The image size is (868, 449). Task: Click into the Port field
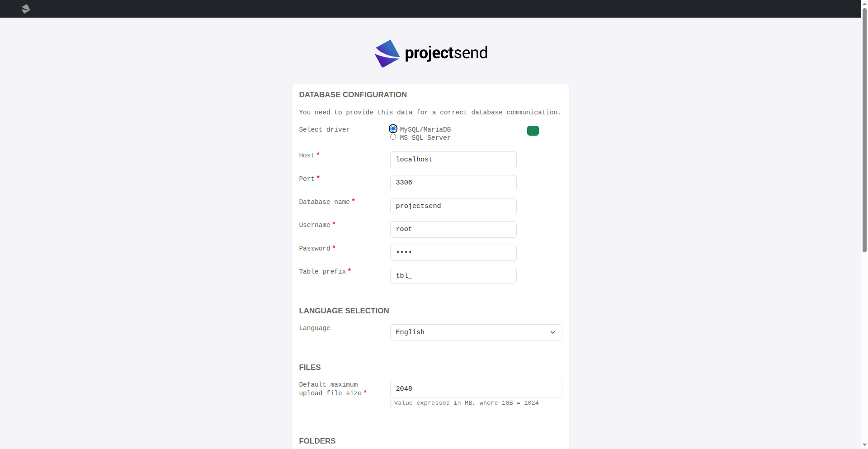(x=453, y=183)
